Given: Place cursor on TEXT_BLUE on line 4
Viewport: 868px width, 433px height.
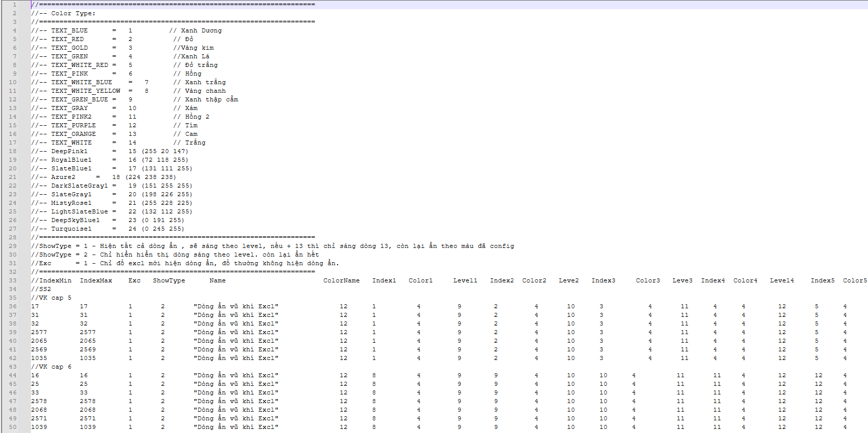Looking at the screenshot, I should pos(69,30).
